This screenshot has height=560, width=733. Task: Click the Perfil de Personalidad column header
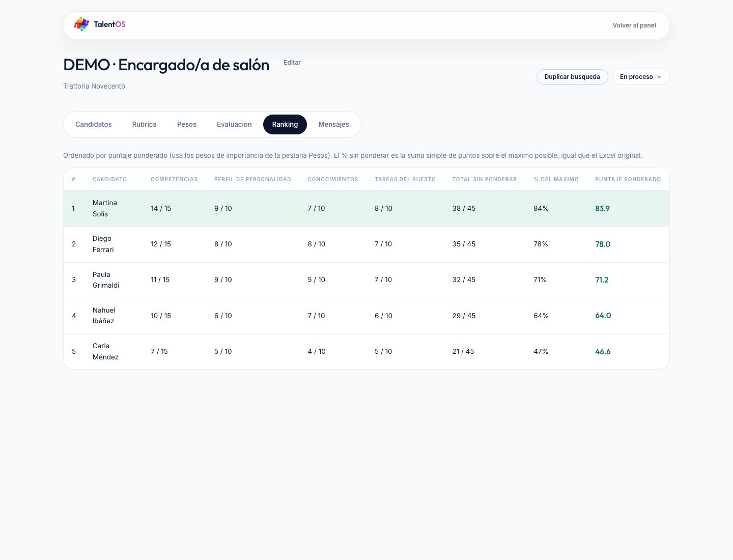tap(252, 179)
